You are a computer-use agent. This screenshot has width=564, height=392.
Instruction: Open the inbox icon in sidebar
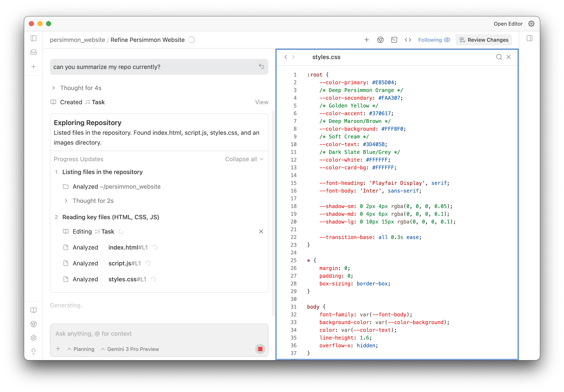pos(34,52)
